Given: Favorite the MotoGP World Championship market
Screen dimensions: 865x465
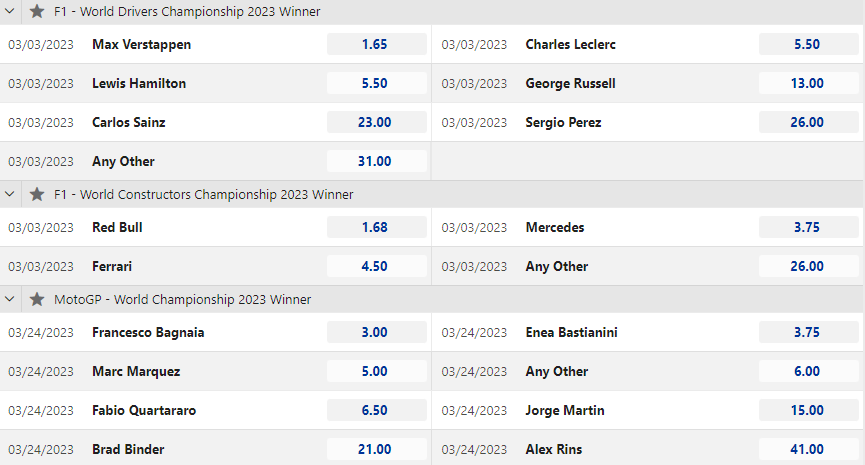Looking at the screenshot, I should (37, 299).
